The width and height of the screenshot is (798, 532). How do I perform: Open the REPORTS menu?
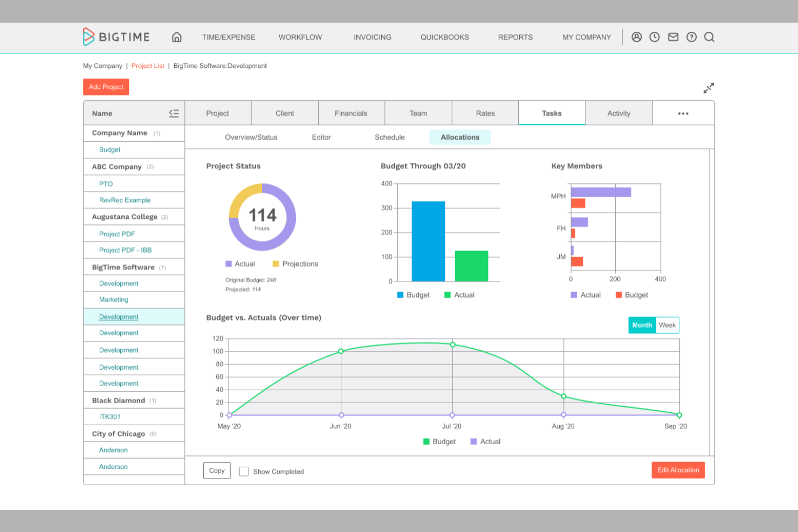tap(515, 37)
